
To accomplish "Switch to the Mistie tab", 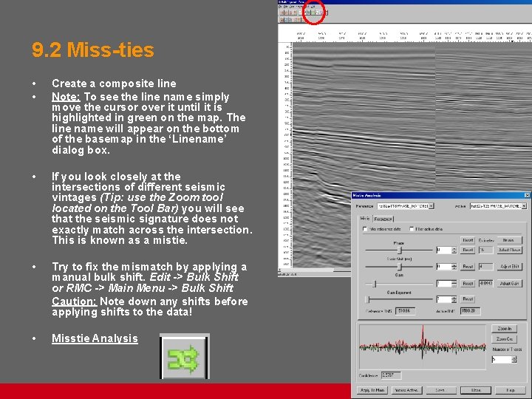I will pos(366,219).
